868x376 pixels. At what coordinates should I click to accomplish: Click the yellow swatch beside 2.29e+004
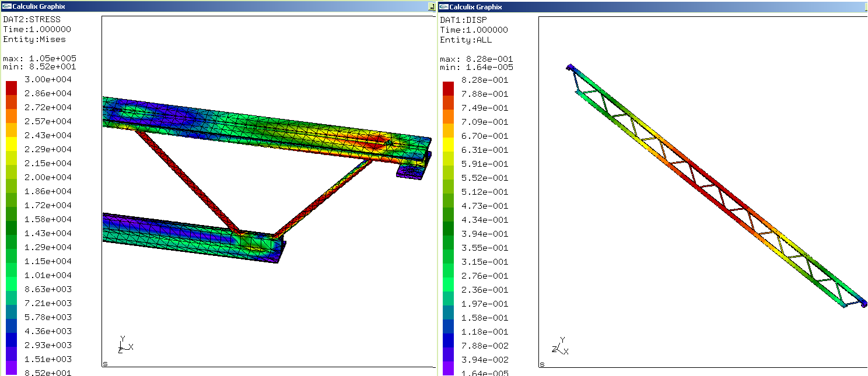pos(11,143)
